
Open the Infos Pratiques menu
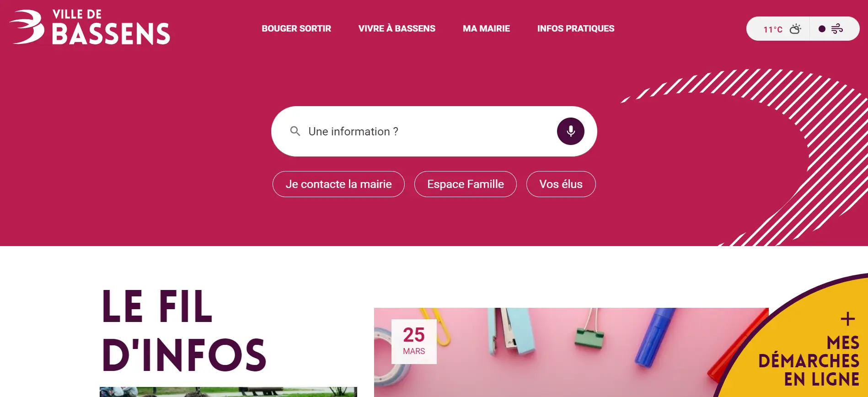click(x=576, y=28)
